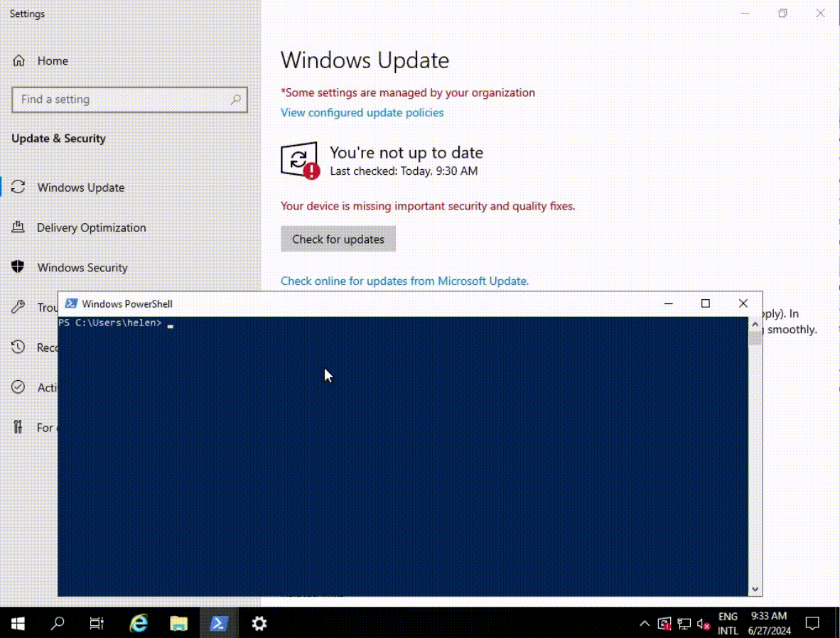Open the Action Center notifications
The height and width of the screenshot is (638, 840).
(812, 624)
